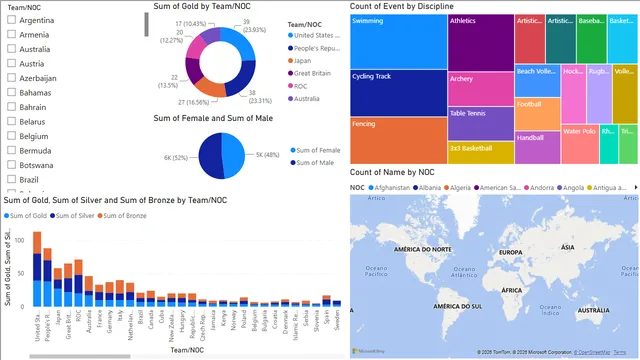Check the Argentina checkbox
The width and height of the screenshot is (640, 360).
coord(12,20)
